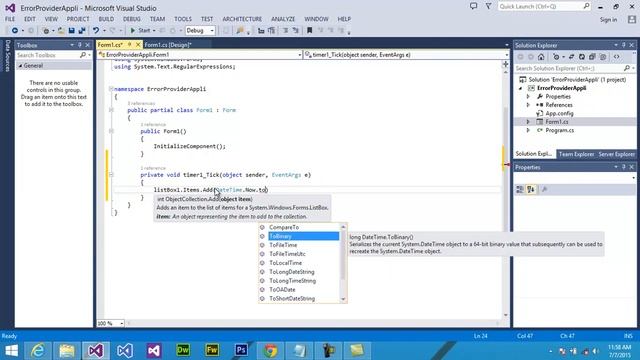Viewport: 640px width, 360px height.
Task: Switch to Form1.cs [Design] tab
Action: tap(168, 45)
